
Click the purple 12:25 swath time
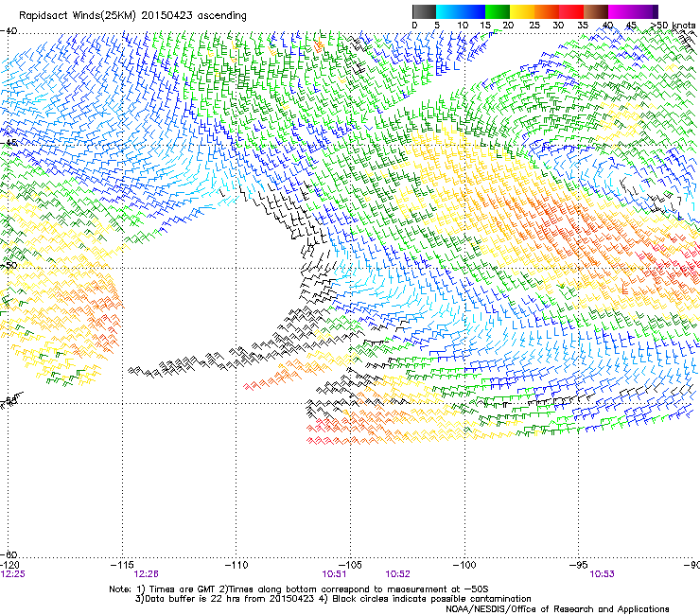(x=12, y=574)
